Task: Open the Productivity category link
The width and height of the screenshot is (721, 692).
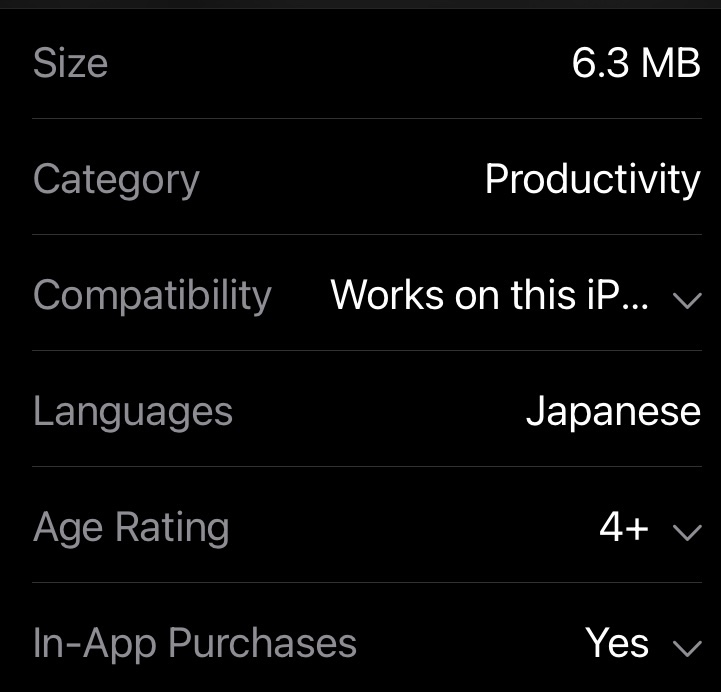Action: pyautogui.click(x=592, y=180)
